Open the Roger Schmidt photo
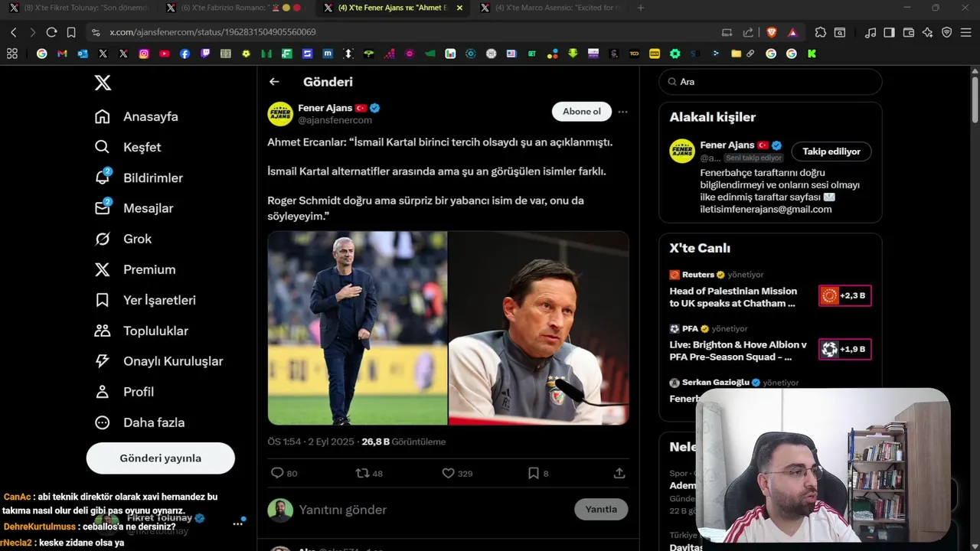Screen dimensions: 980x551 tap(538, 328)
